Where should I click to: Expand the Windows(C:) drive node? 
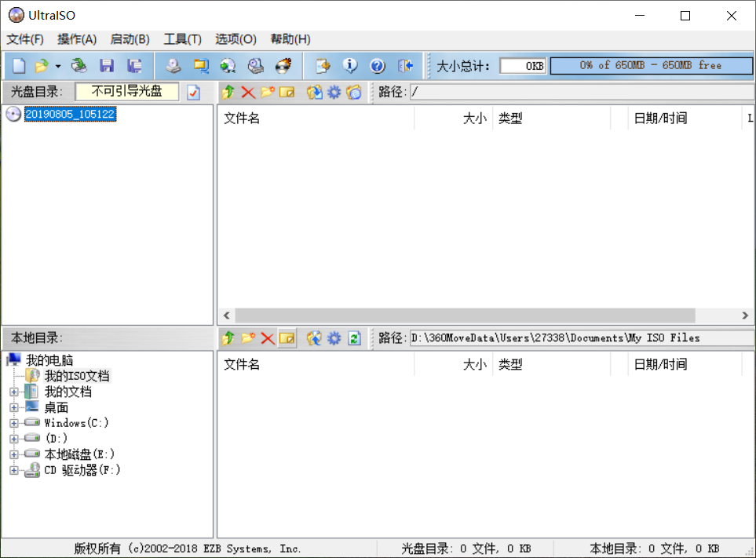click(14, 424)
